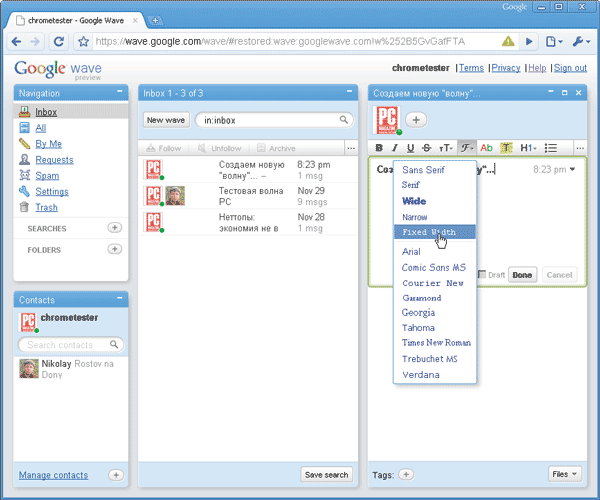Screen dimensions: 600x500
Task: Click Manage contacts link
Action: pyautogui.click(x=54, y=475)
